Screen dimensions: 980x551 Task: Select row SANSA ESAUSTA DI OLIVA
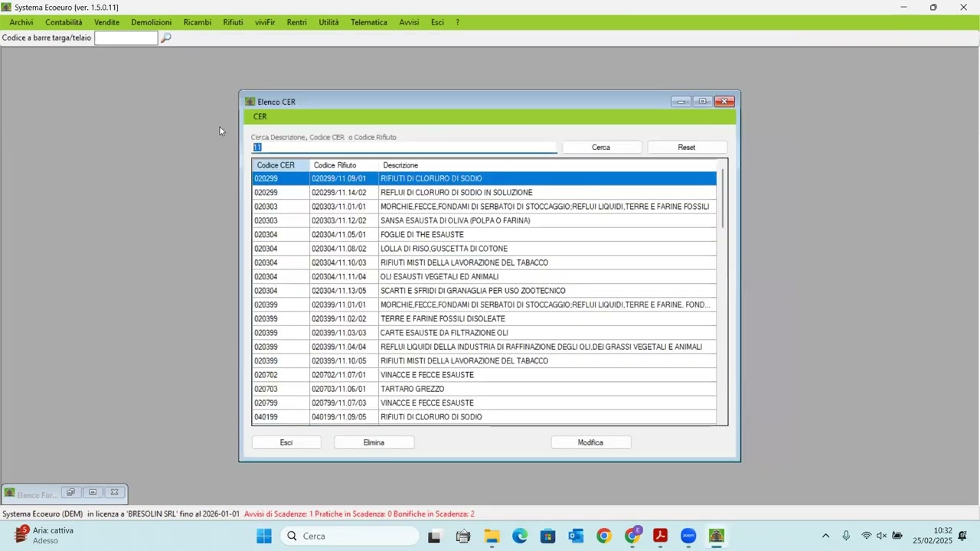[x=485, y=220]
